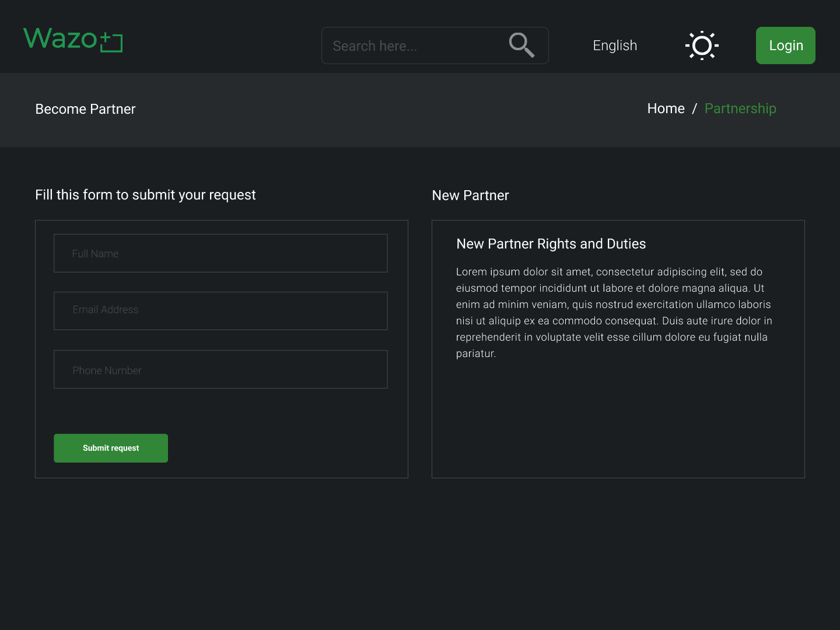Click the breadcrumb slash separator
The image size is (840, 630).
point(694,109)
